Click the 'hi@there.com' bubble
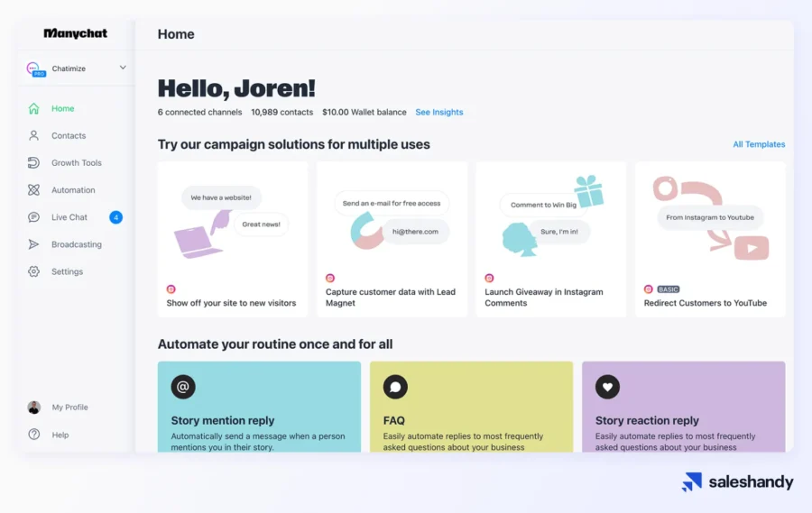The width and height of the screenshot is (812, 513). [x=415, y=232]
